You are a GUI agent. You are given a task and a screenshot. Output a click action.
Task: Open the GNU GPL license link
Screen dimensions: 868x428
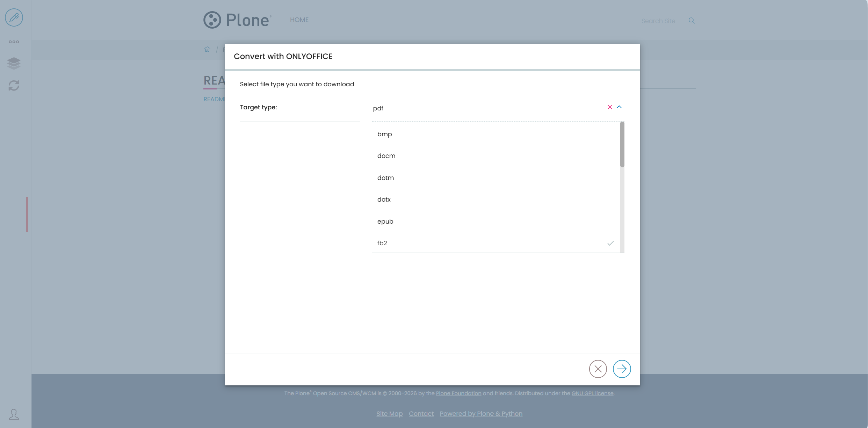(592, 393)
